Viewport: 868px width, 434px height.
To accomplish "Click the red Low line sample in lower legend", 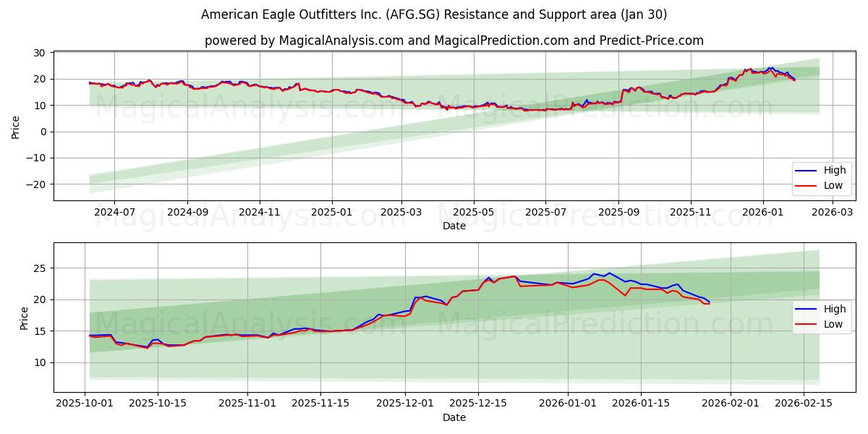I will point(807,324).
